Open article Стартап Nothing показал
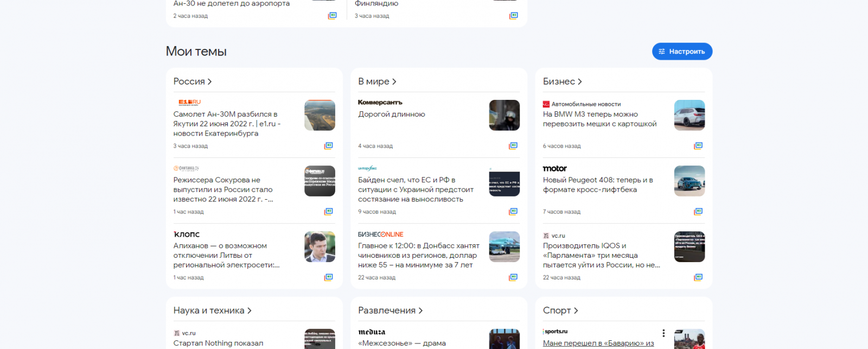This screenshot has width=868, height=349. tap(218, 343)
